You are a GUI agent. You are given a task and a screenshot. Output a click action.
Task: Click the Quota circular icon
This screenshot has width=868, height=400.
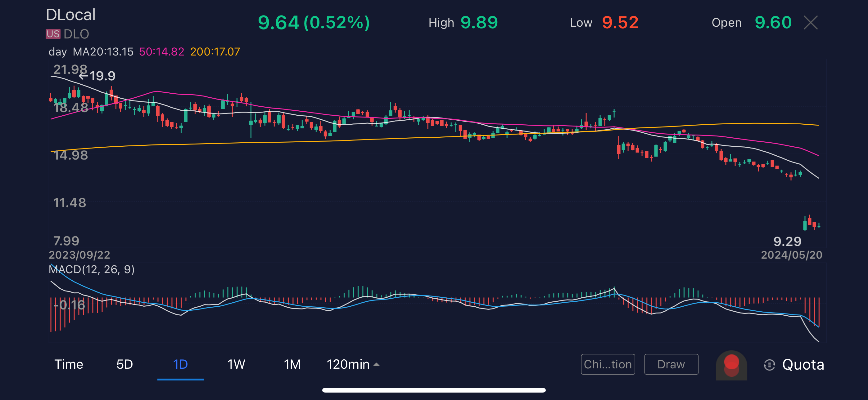tap(769, 365)
